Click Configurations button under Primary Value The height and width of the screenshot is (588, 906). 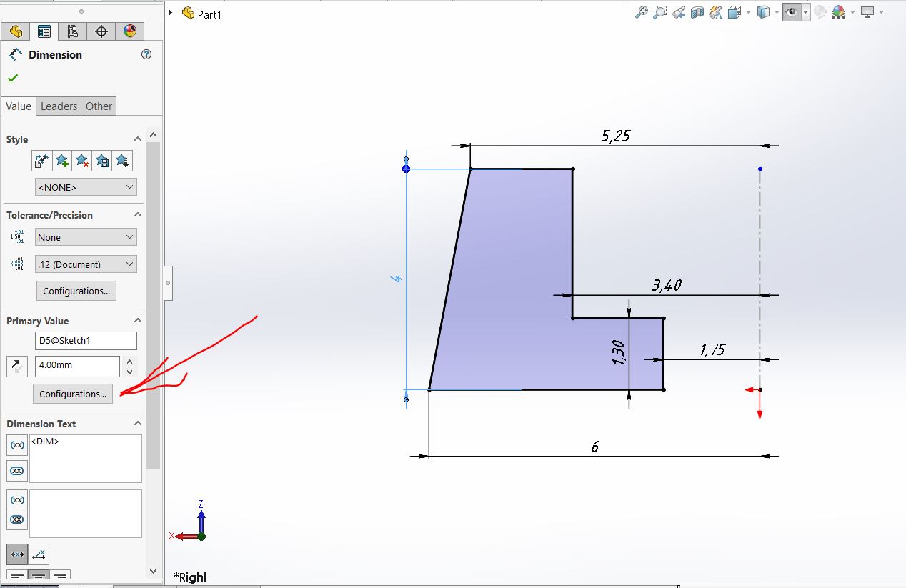click(x=72, y=394)
